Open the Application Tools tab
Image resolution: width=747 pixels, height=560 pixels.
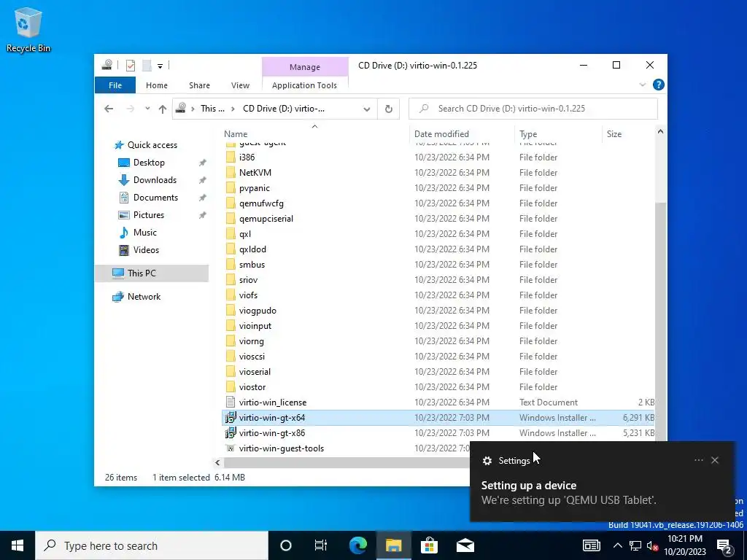point(304,85)
